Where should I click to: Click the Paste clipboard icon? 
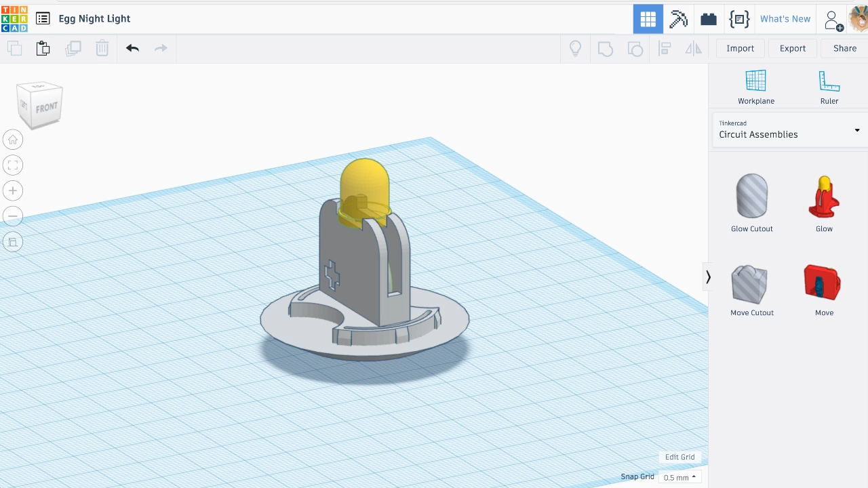(x=43, y=48)
